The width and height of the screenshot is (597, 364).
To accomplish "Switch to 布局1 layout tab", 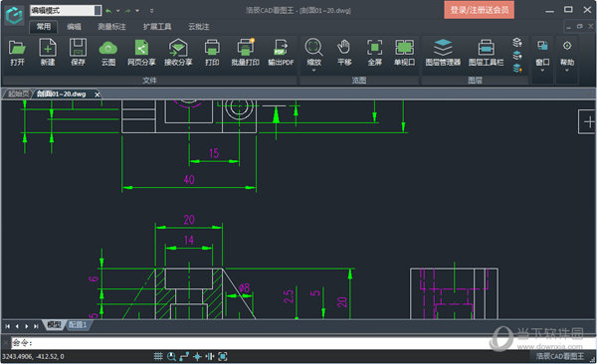I will coord(78,325).
